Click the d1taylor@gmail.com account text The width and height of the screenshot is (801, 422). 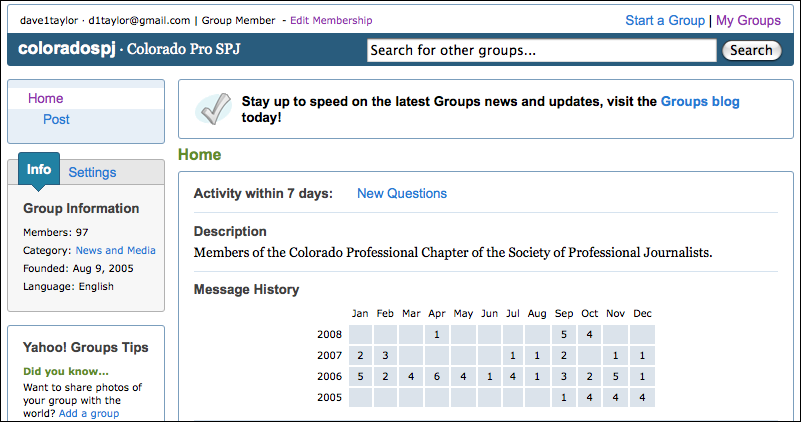tap(139, 20)
